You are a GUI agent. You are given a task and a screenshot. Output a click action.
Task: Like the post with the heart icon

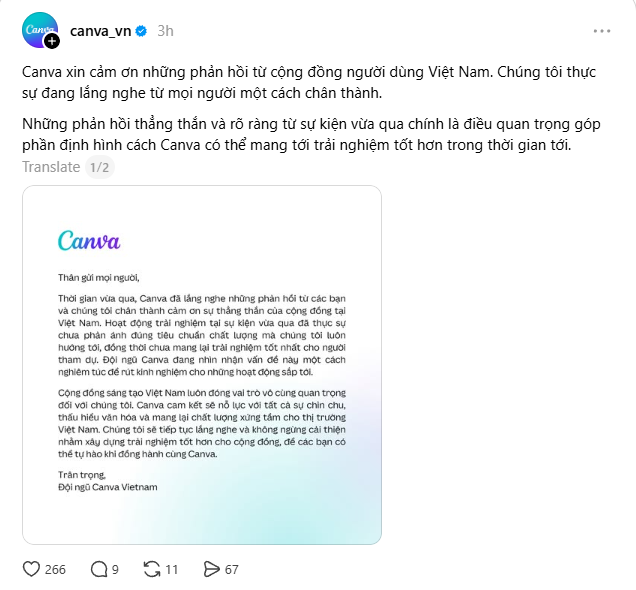coord(32,569)
